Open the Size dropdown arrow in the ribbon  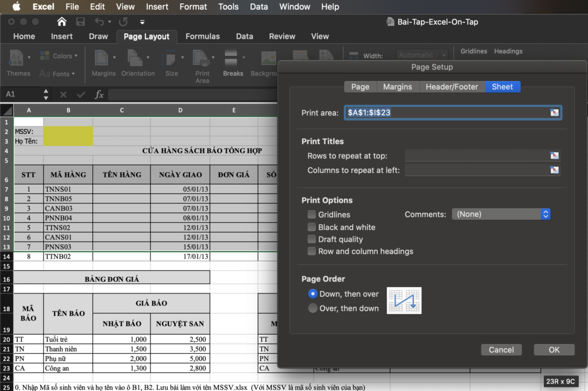tap(183, 57)
